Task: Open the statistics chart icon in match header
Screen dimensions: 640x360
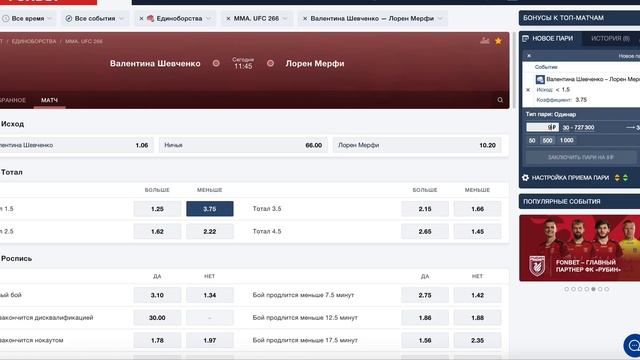Action: 484,41
